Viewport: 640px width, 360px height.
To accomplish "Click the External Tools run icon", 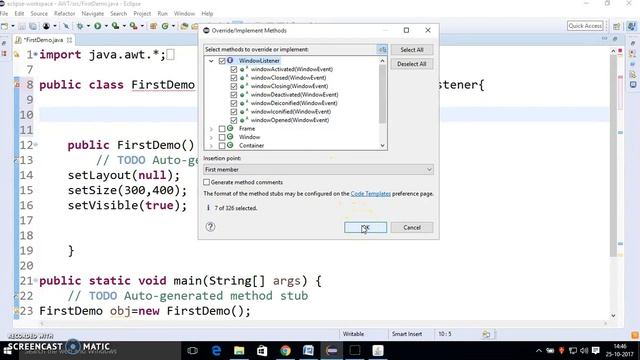I will pyautogui.click(x=133, y=26).
